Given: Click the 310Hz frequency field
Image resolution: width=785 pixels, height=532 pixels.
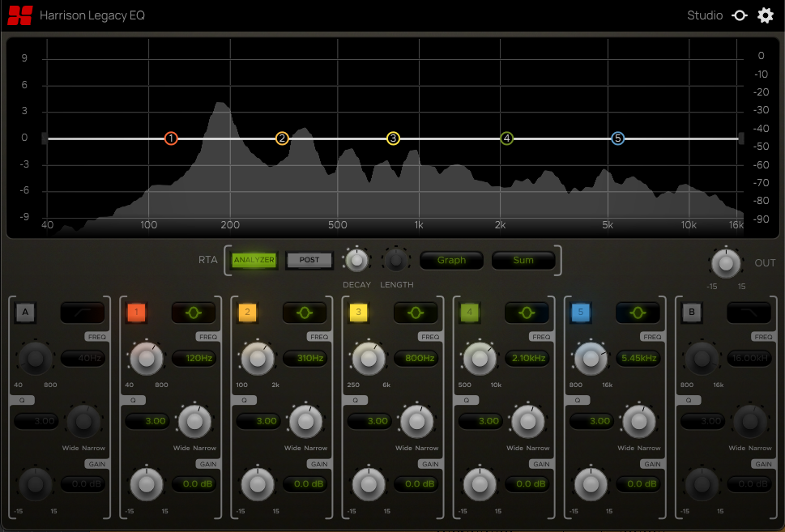Looking at the screenshot, I should pos(305,358).
